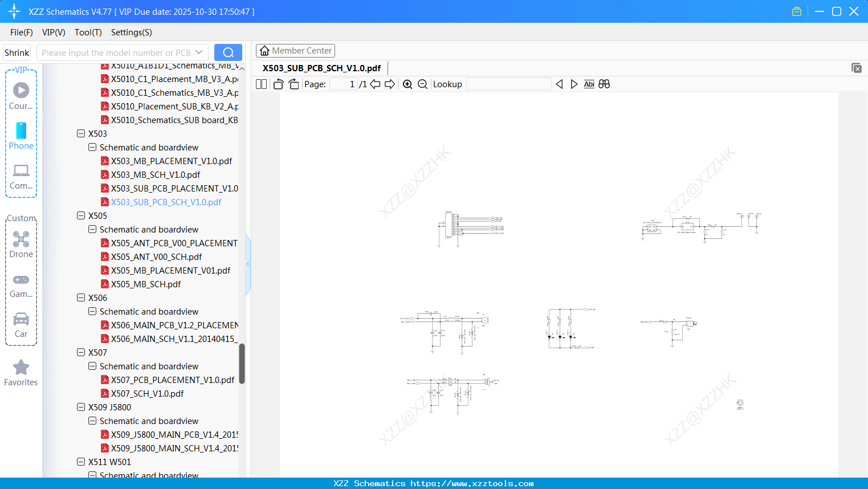Viewport: 868px width, 489px height.
Task: Open the Drone schematics category
Action: point(21,245)
